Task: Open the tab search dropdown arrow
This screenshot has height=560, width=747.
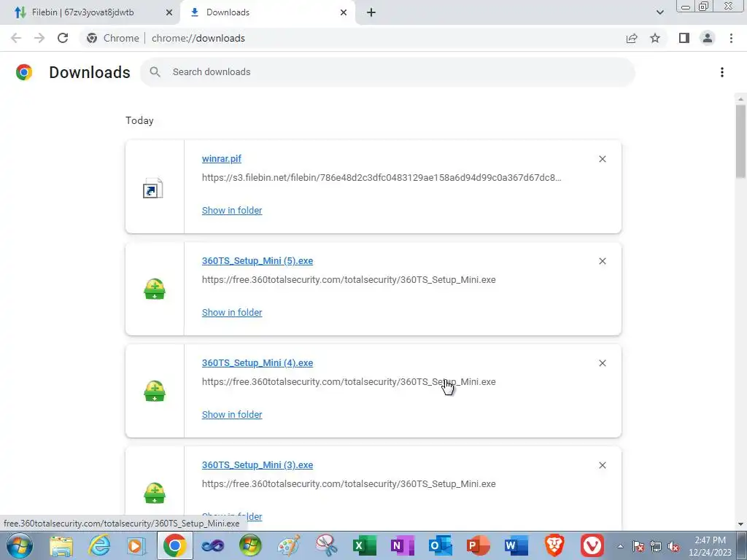Action: (659, 12)
